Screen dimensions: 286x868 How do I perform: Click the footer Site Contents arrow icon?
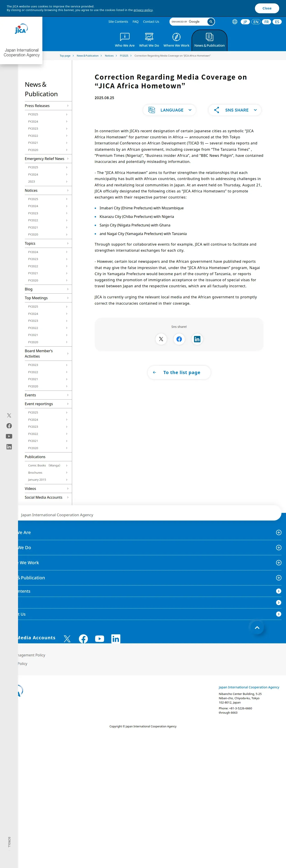tap(279, 591)
